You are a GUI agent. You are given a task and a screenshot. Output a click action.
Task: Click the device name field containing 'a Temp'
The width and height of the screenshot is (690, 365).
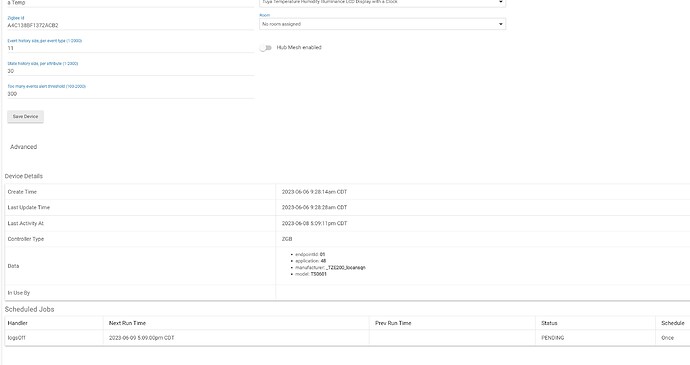coord(131,3)
